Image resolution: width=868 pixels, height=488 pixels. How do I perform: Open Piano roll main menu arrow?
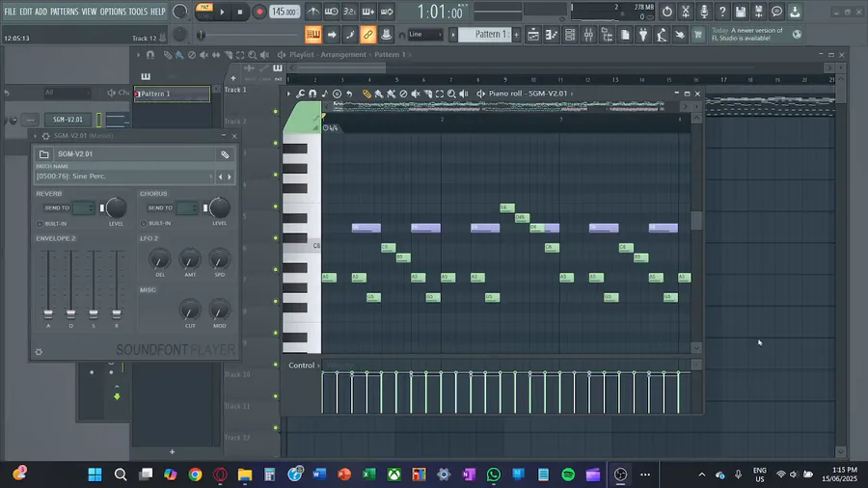288,95
